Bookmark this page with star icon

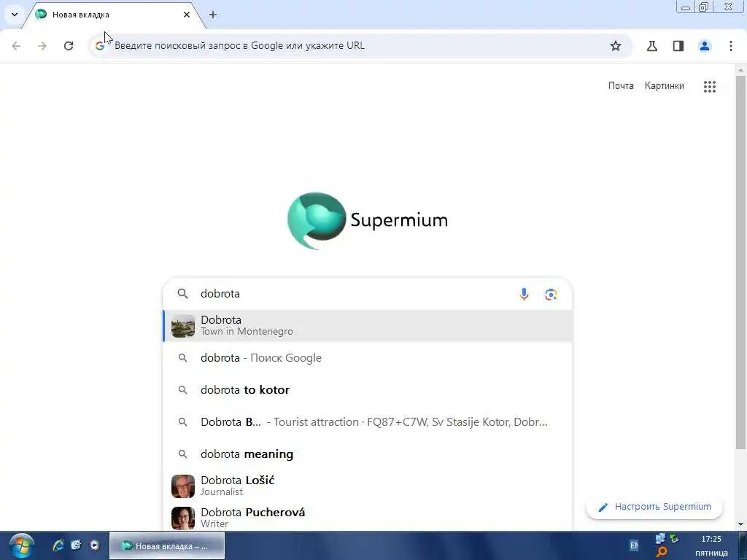tap(616, 46)
